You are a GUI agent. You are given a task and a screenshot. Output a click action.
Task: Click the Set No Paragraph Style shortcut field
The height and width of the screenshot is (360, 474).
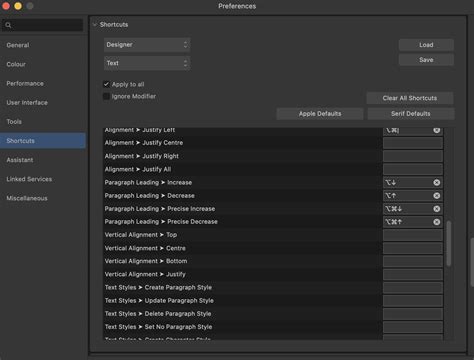click(413, 327)
